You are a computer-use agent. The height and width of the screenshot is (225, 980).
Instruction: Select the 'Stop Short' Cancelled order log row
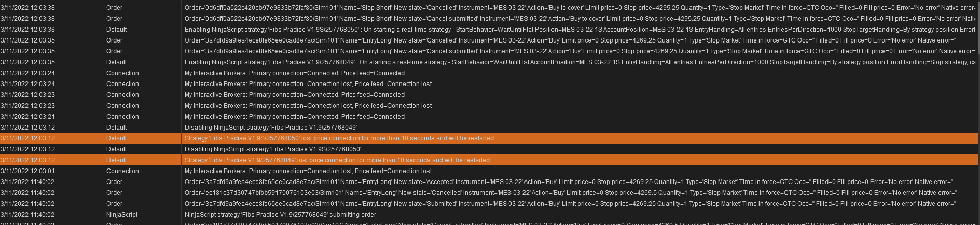363,8
